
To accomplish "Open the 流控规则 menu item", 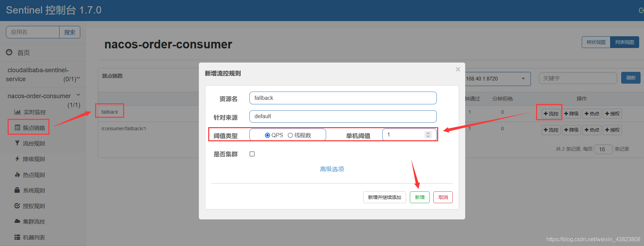I will point(34,143).
